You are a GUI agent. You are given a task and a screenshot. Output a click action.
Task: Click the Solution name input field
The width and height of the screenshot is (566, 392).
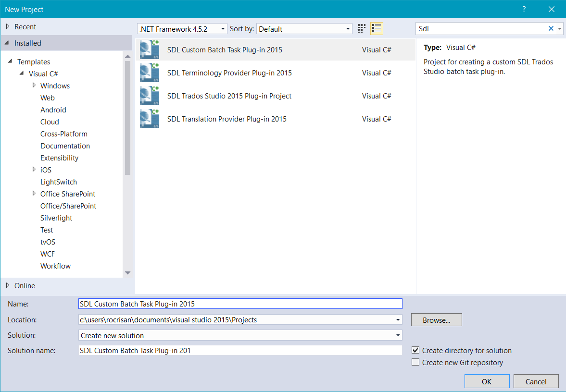pos(240,350)
